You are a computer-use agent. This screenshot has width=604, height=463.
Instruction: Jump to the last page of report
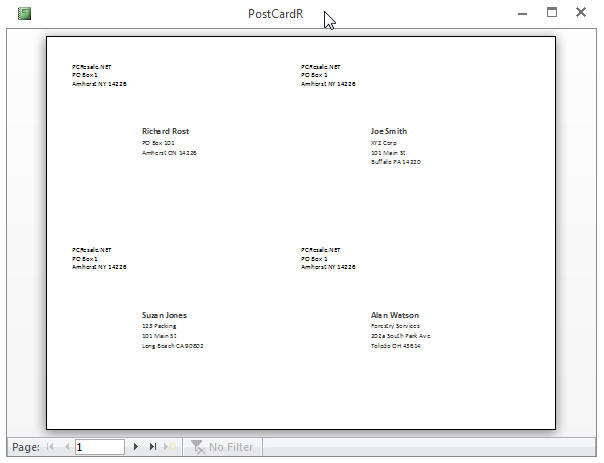(x=153, y=447)
